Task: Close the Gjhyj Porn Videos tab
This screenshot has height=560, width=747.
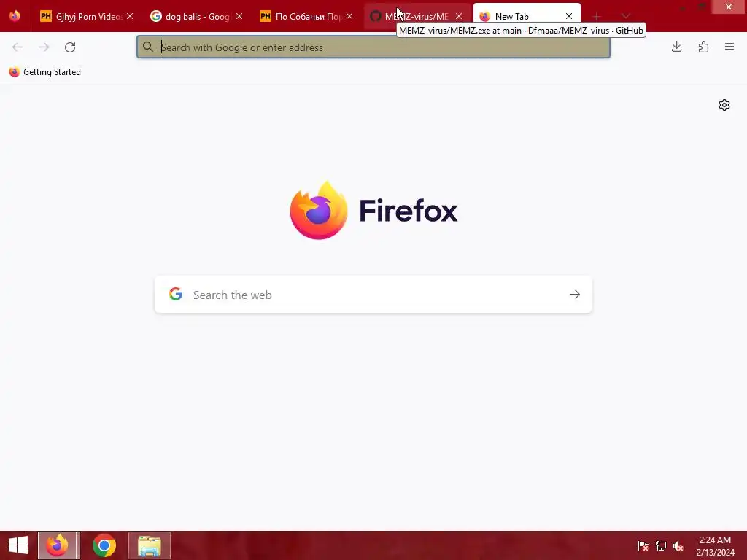Action: (x=130, y=17)
